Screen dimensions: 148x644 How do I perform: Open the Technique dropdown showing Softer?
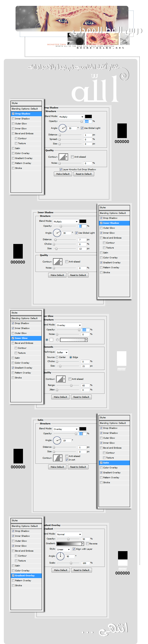click(x=62, y=352)
